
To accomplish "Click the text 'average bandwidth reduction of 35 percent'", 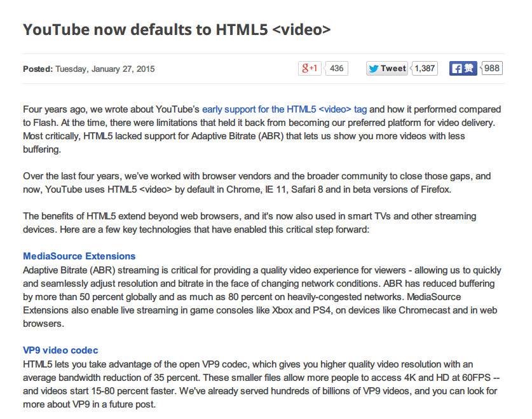I will click(111, 378).
